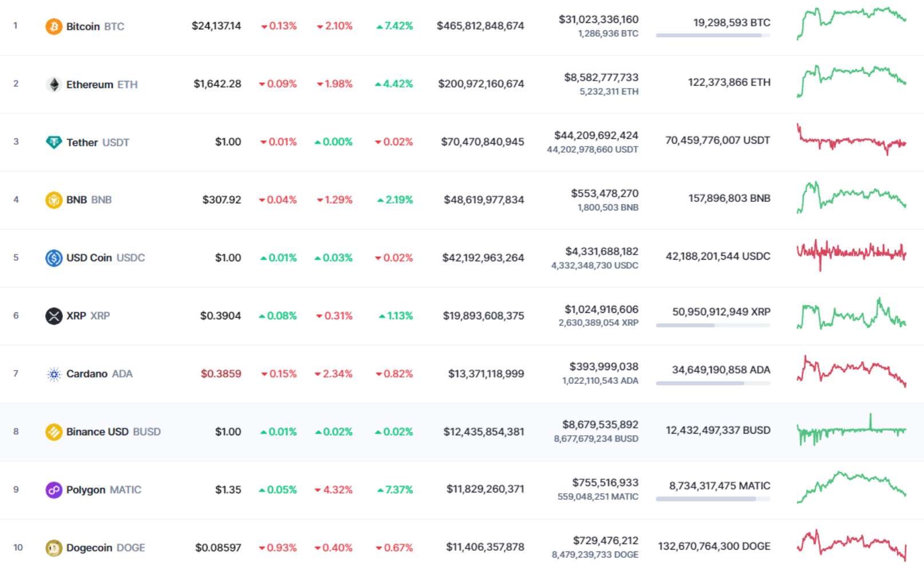This screenshot has width=924, height=572.
Task: Click the USD Coin logo icon
Action: [x=54, y=258]
